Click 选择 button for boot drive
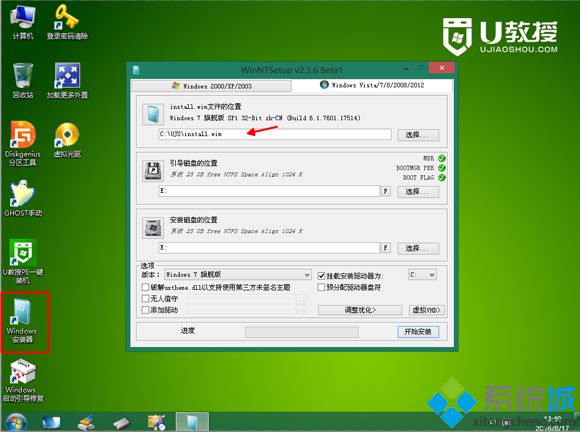 coord(418,191)
